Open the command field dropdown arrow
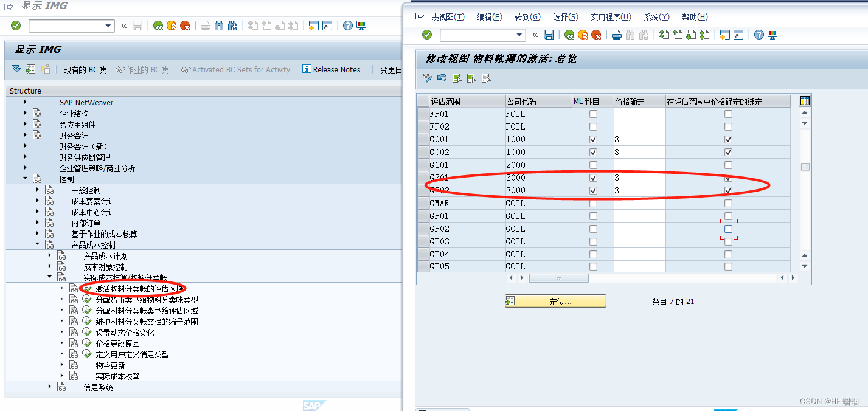This screenshot has height=411, width=868. coord(520,35)
